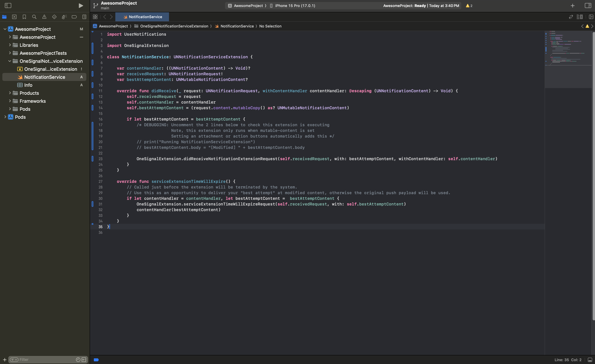Expand the Pods folder group
The height and width of the screenshot is (364, 595).
[10, 109]
